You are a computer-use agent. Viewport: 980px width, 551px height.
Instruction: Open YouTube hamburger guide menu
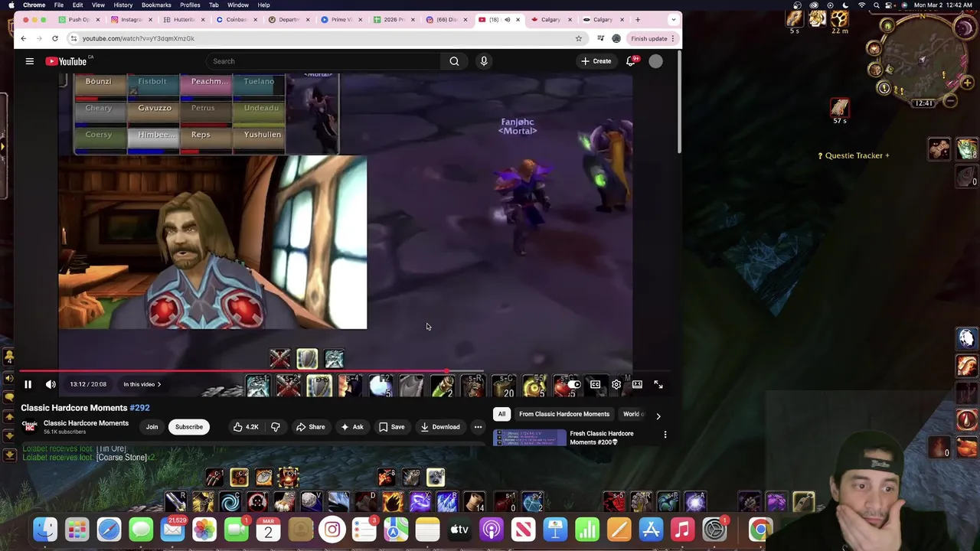click(x=30, y=61)
